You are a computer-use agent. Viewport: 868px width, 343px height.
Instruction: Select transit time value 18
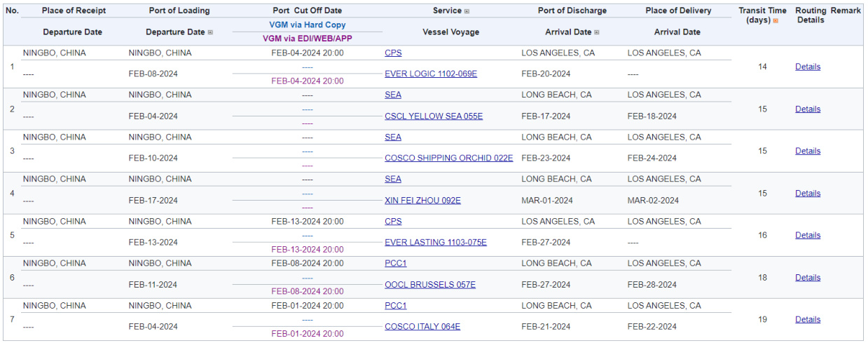763,278
